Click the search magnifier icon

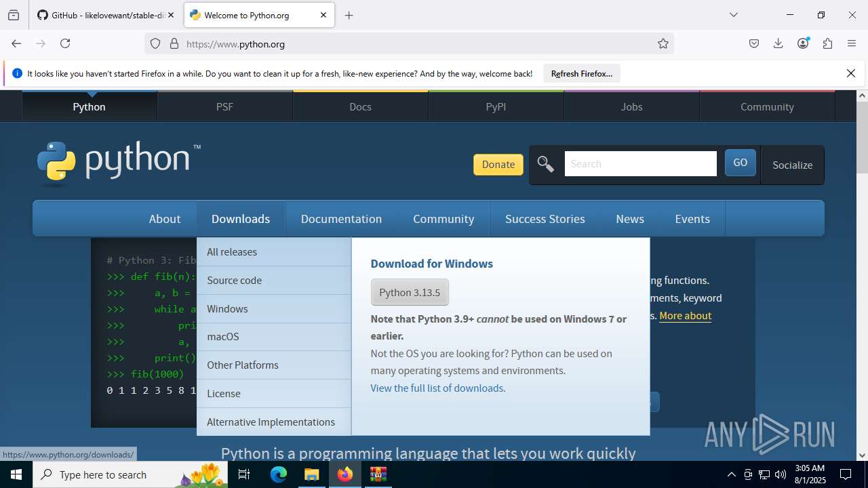[545, 164]
